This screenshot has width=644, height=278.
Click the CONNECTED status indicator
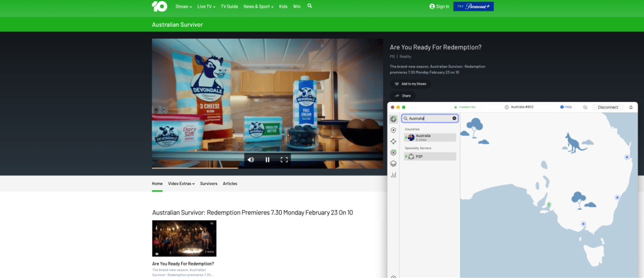click(465, 107)
